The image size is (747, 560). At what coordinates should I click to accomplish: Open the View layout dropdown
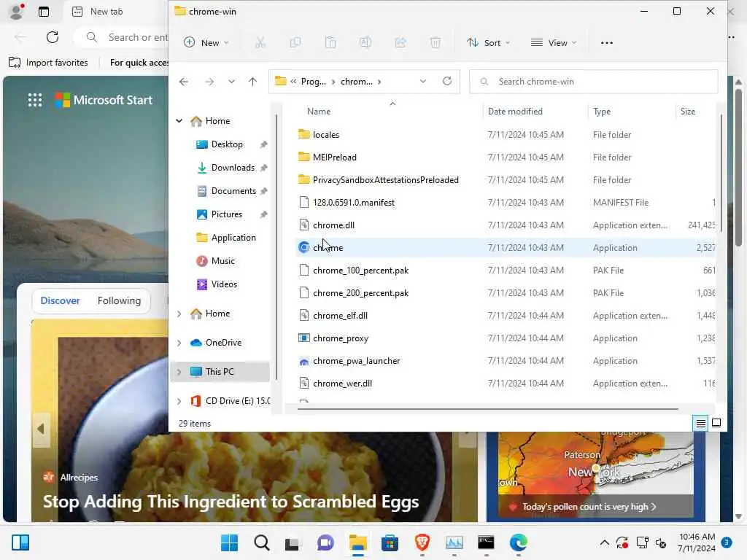tap(554, 43)
